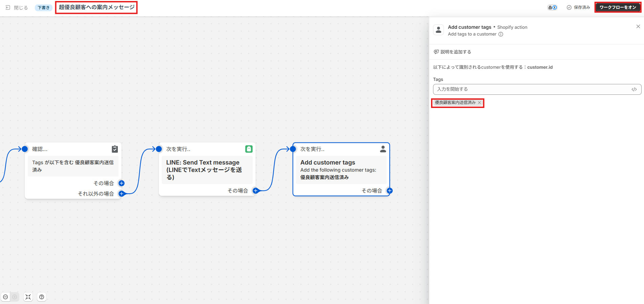This screenshot has width=644, height=304.
Task: Click the 閉じる exit icon
Action: click(8, 7)
